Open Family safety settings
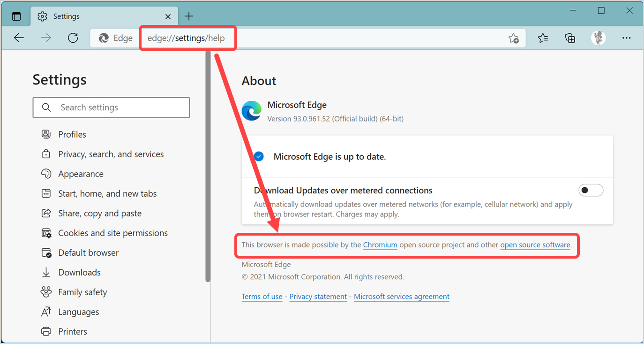The image size is (644, 344). point(46,292)
